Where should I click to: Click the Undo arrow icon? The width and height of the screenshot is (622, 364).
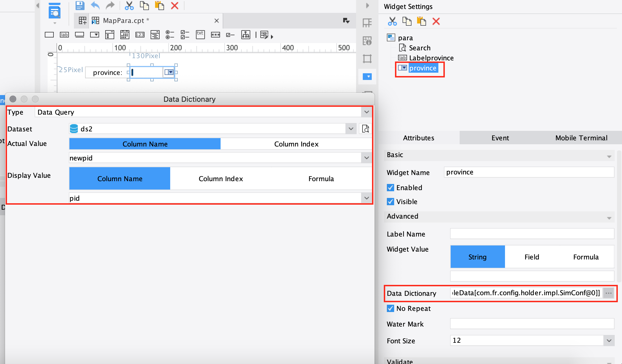coord(95,5)
